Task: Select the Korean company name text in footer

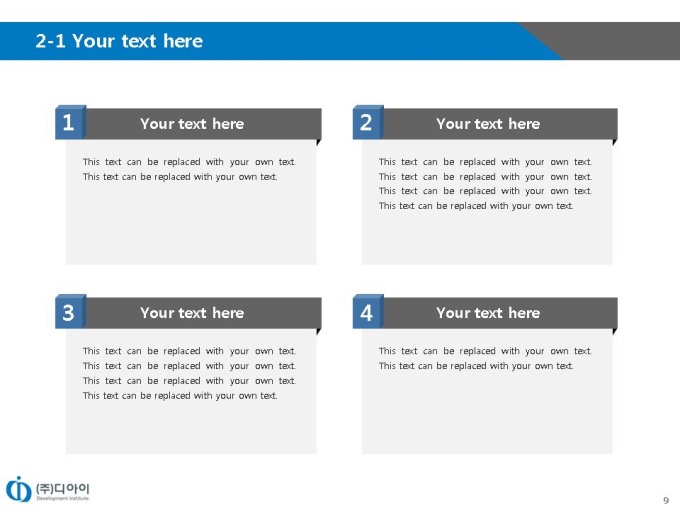Action: [63, 488]
